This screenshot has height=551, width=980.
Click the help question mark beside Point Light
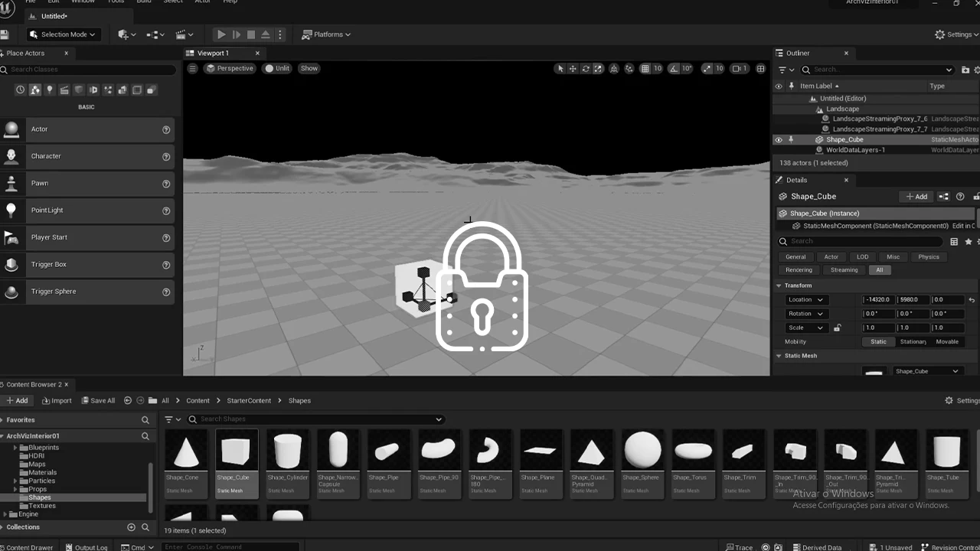point(166,211)
